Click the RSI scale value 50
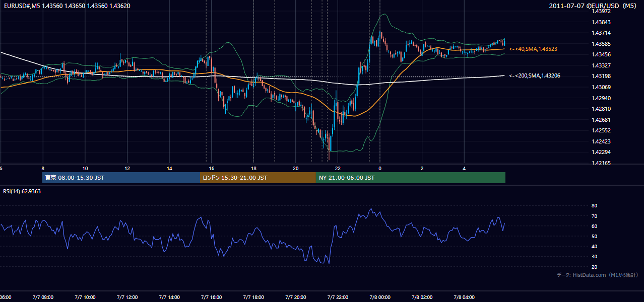The image size is (644, 302). [594, 236]
